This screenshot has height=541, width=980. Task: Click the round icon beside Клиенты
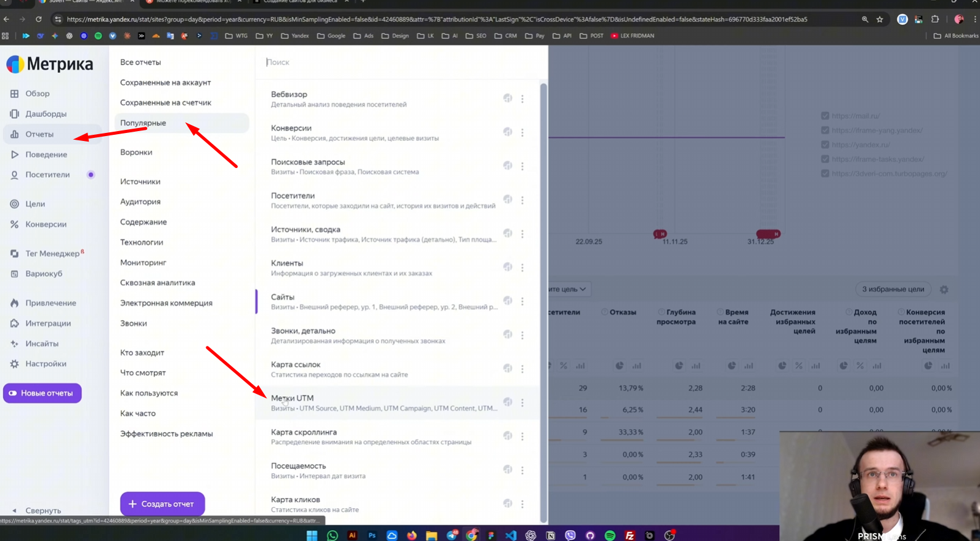(x=508, y=266)
